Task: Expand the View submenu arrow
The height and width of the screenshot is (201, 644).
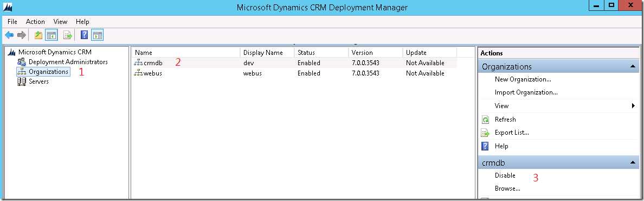Action: pyautogui.click(x=634, y=106)
